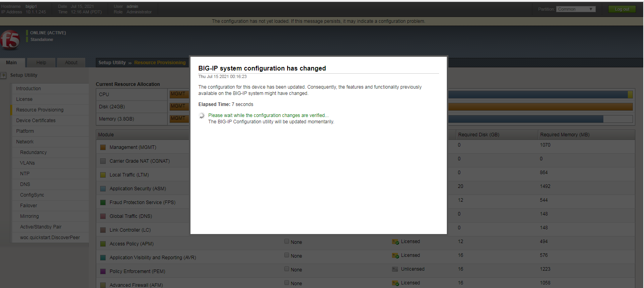This screenshot has width=644, height=288.
Task: Click the Standalone status text
Action: coord(42,39)
